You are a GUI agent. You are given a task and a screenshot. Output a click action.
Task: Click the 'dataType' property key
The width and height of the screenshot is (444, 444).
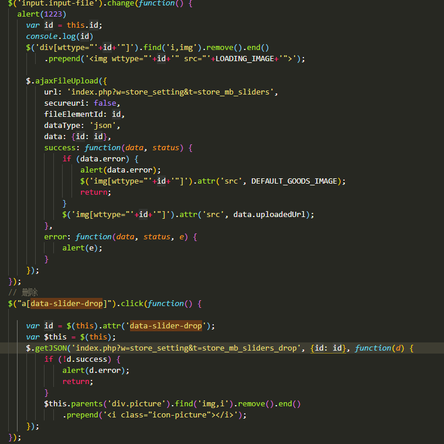point(62,126)
